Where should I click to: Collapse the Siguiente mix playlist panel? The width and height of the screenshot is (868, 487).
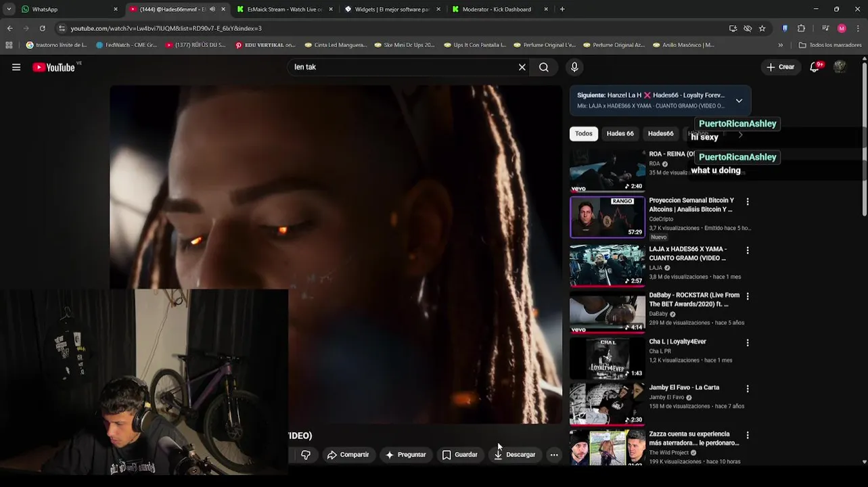click(739, 101)
